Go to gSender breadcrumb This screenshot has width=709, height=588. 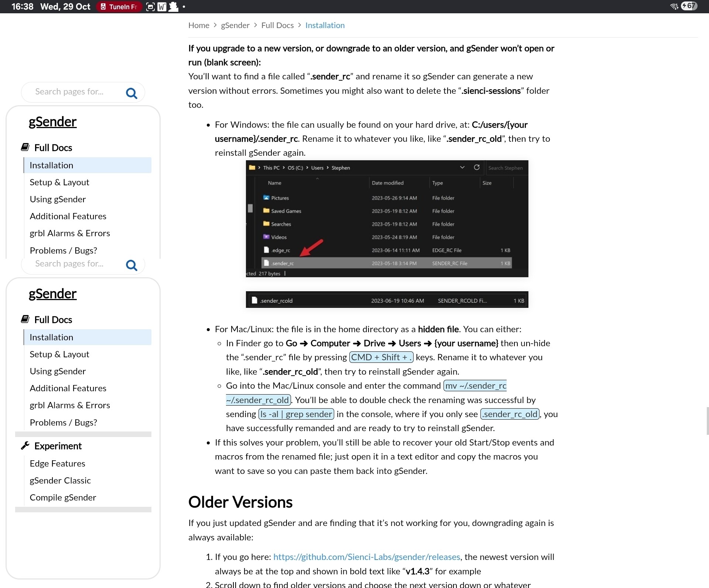(235, 25)
